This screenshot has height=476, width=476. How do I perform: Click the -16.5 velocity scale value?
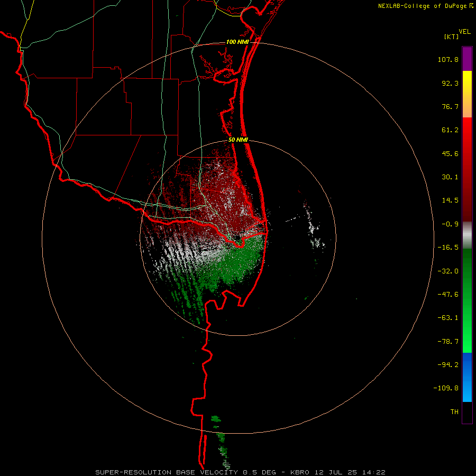coord(448,248)
